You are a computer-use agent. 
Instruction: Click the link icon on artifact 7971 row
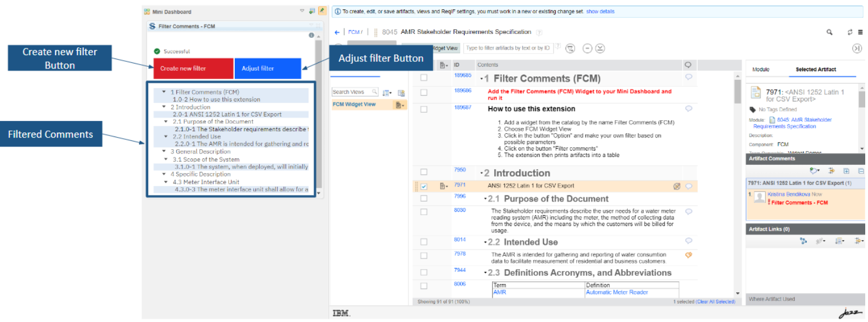[x=677, y=187]
